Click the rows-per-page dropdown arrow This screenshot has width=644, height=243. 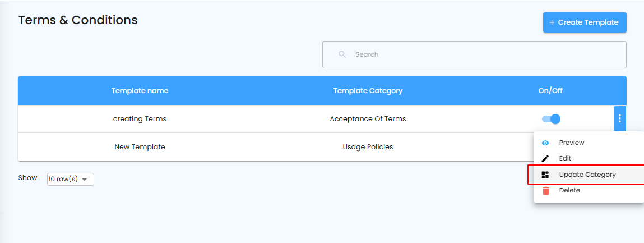(x=85, y=180)
